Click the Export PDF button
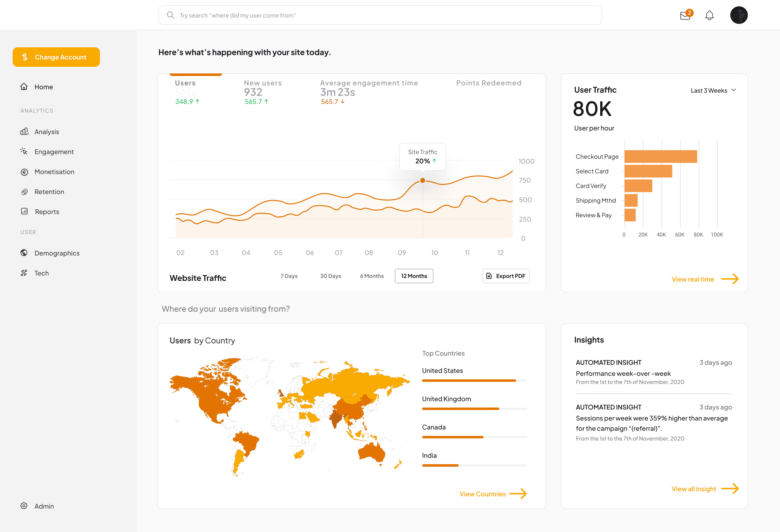 506,276
